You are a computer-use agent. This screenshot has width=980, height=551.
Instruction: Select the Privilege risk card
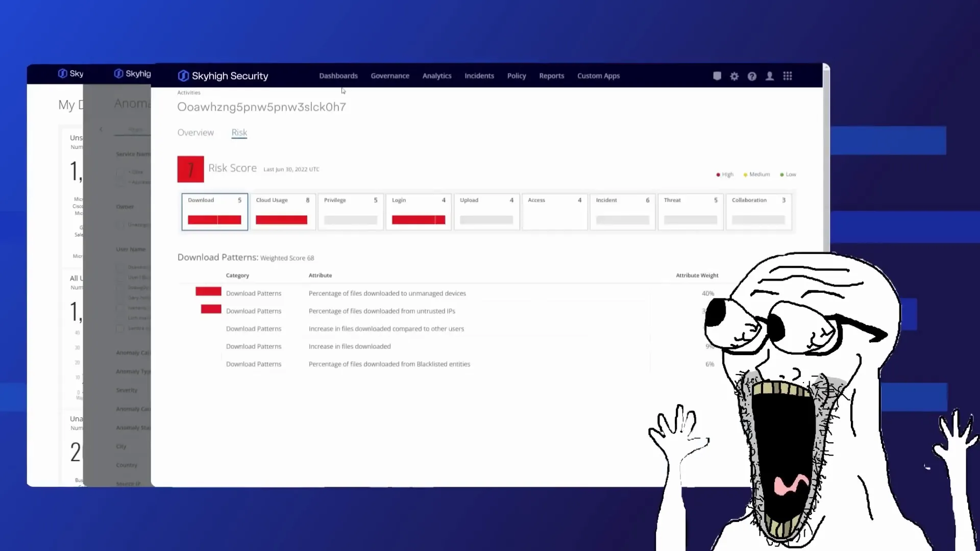click(351, 212)
